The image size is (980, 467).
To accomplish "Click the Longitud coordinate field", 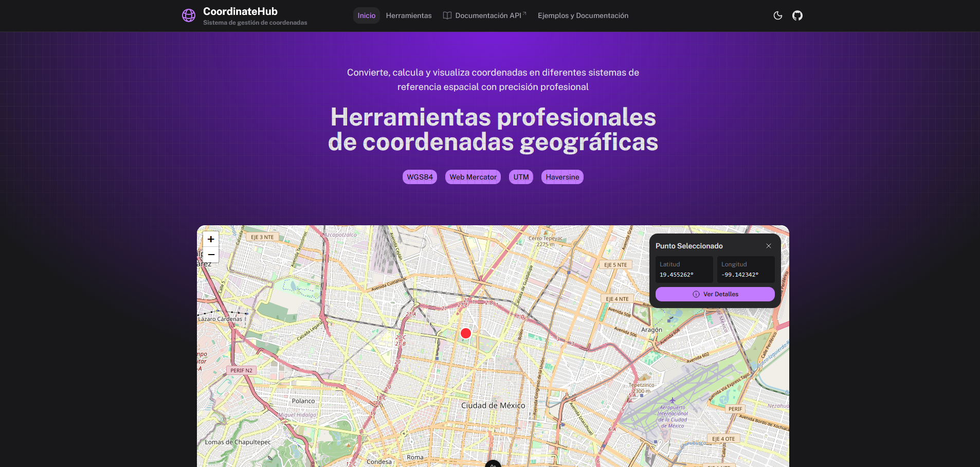I will click(x=745, y=270).
